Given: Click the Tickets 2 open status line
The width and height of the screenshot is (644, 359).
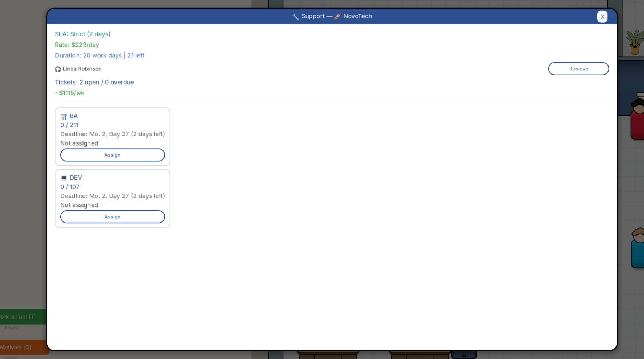Looking at the screenshot, I should pos(94,82).
